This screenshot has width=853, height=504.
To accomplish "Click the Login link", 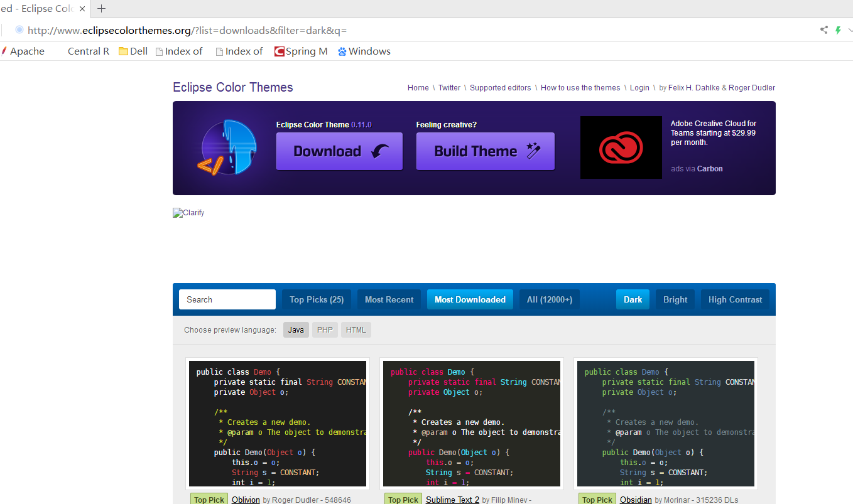I will [639, 88].
